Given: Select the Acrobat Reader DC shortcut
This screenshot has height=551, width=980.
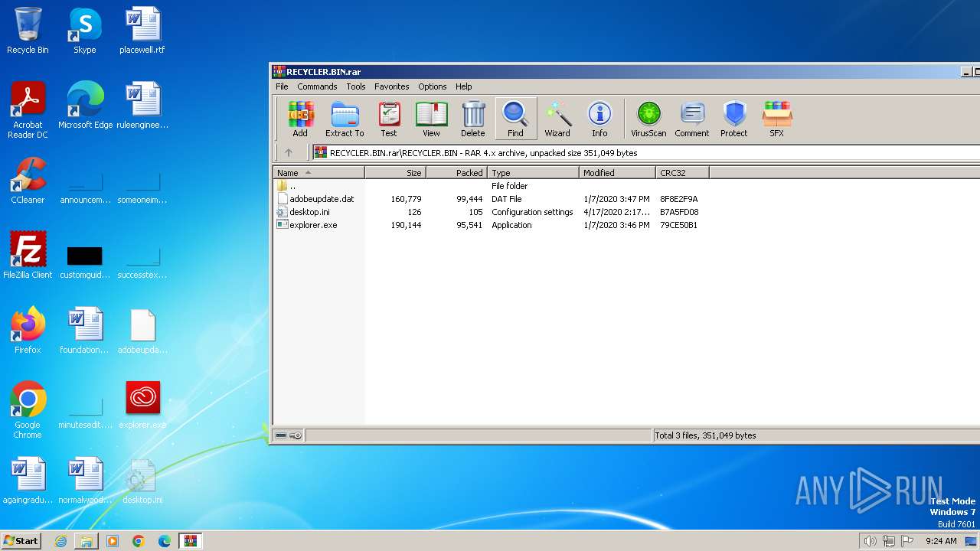Looking at the screenshot, I should 28,111.
